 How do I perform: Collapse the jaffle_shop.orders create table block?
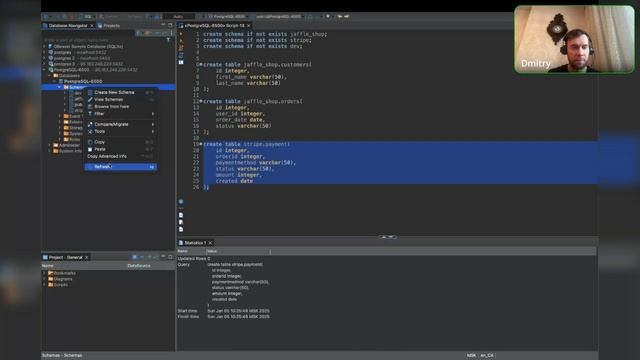[x=201, y=101]
